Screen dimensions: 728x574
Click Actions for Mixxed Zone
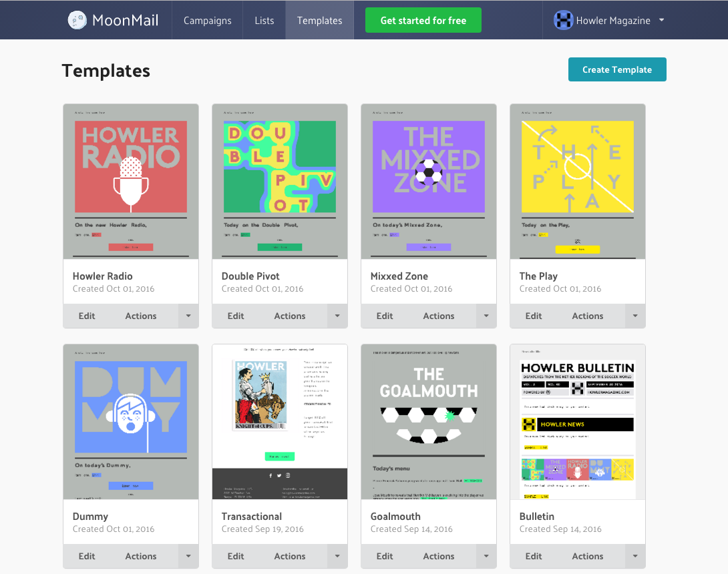click(x=439, y=316)
